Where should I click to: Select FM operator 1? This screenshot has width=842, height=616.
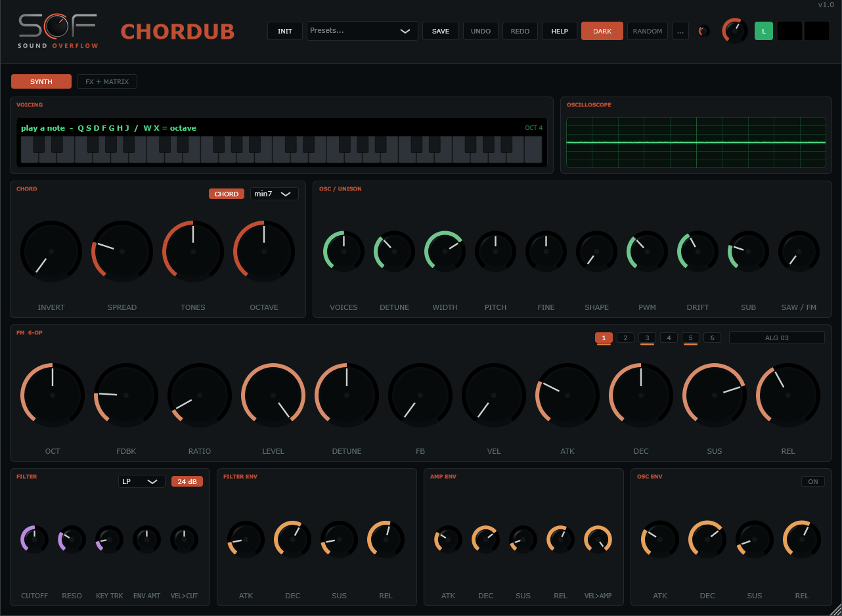pyautogui.click(x=604, y=338)
